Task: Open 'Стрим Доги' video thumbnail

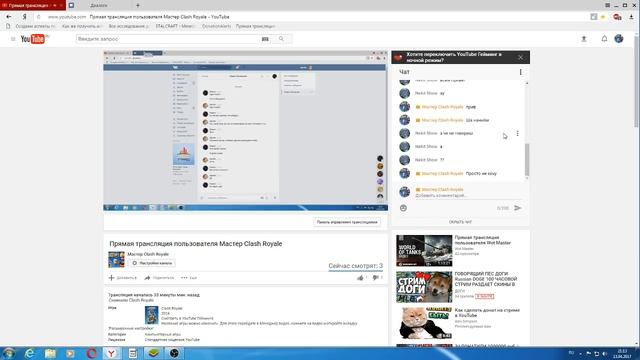Action: [x=424, y=287]
